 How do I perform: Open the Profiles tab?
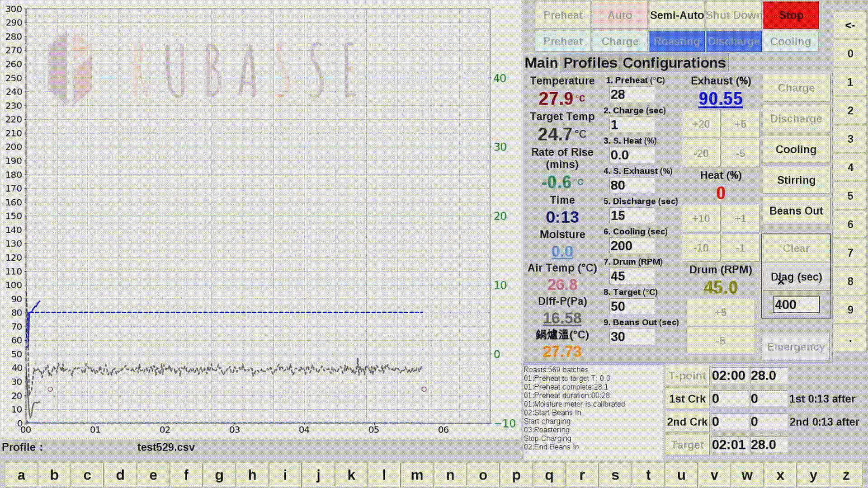[x=590, y=63]
